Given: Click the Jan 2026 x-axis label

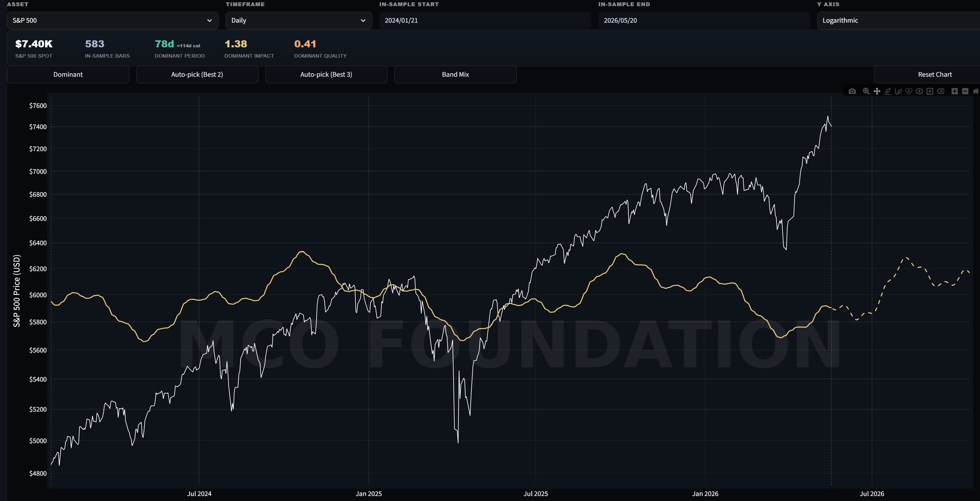Looking at the screenshot, I should coord(705,494).
